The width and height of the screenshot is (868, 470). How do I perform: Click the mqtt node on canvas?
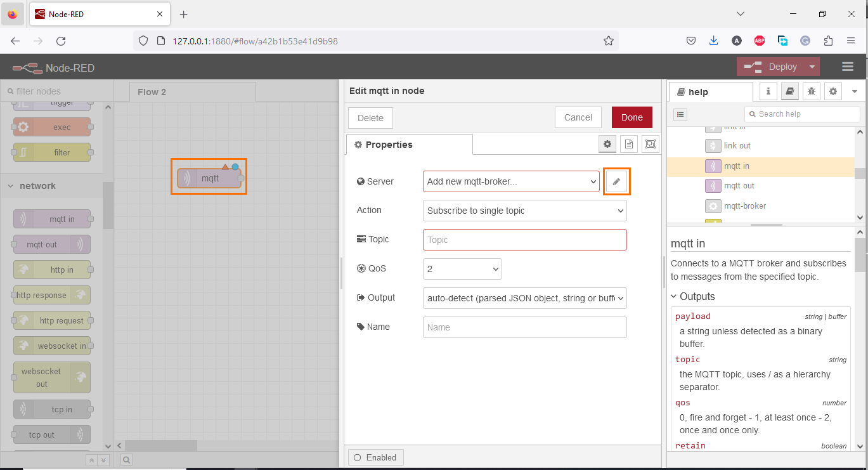point(209,178)
